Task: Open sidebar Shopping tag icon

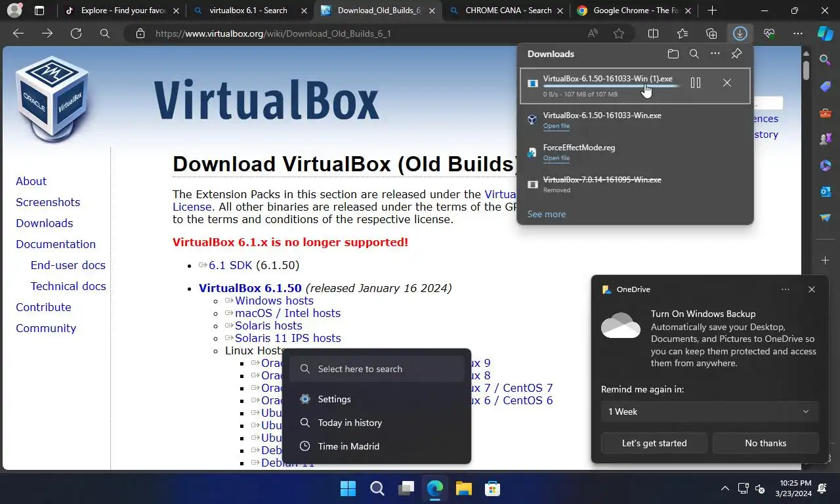Action: click(826, 87)
